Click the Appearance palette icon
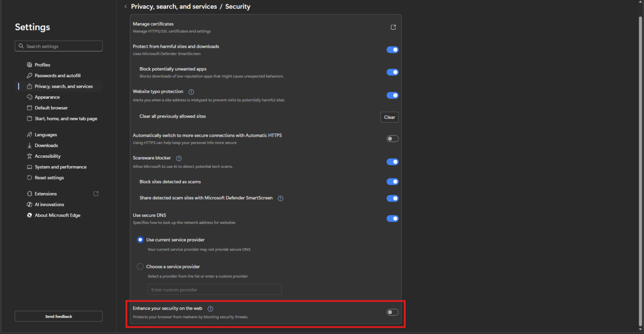The width and height of the screenshot is (644, 334). 29,97
